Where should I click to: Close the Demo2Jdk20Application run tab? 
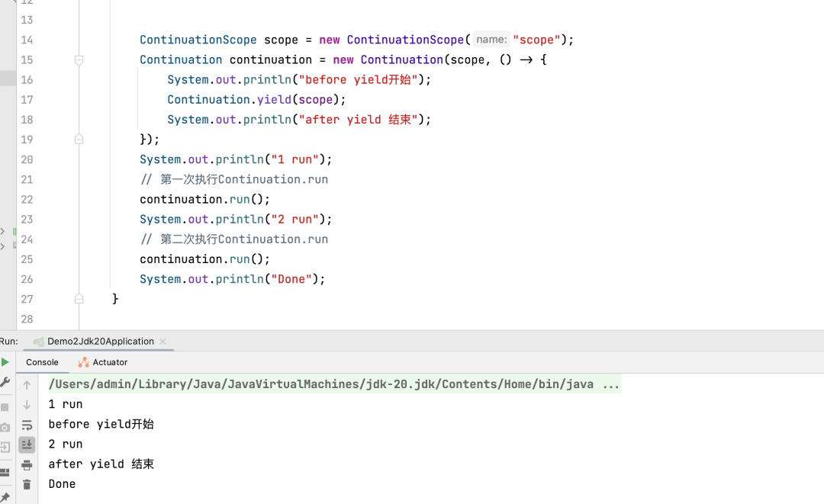pos(163,342)
